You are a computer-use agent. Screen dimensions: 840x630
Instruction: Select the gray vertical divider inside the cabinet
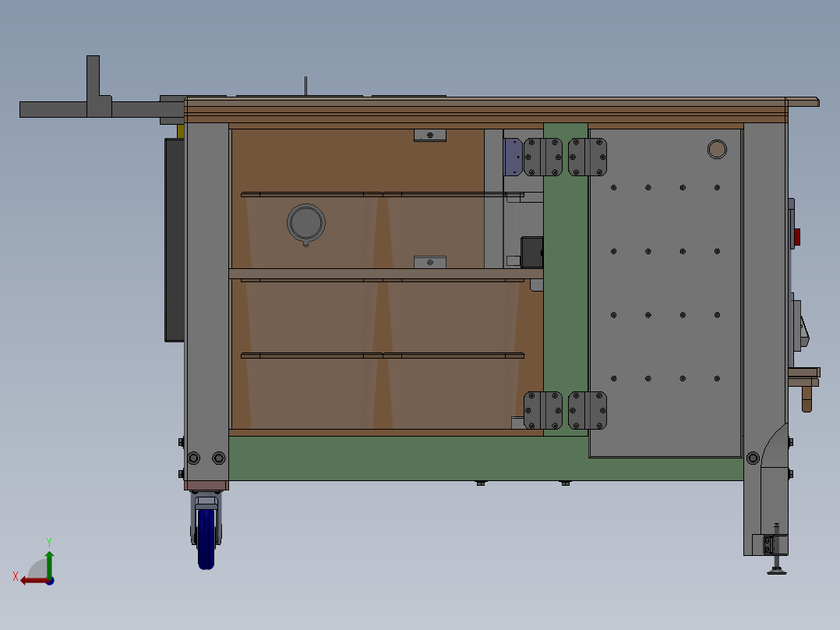tap(493, 198)
